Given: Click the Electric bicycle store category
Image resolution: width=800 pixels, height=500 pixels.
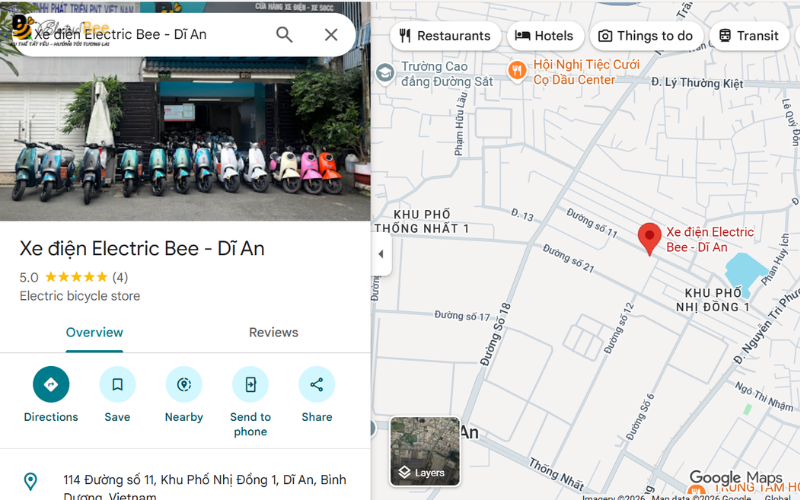Looking at the screenshot, I should pyautogui.click(x=80, y=296).
